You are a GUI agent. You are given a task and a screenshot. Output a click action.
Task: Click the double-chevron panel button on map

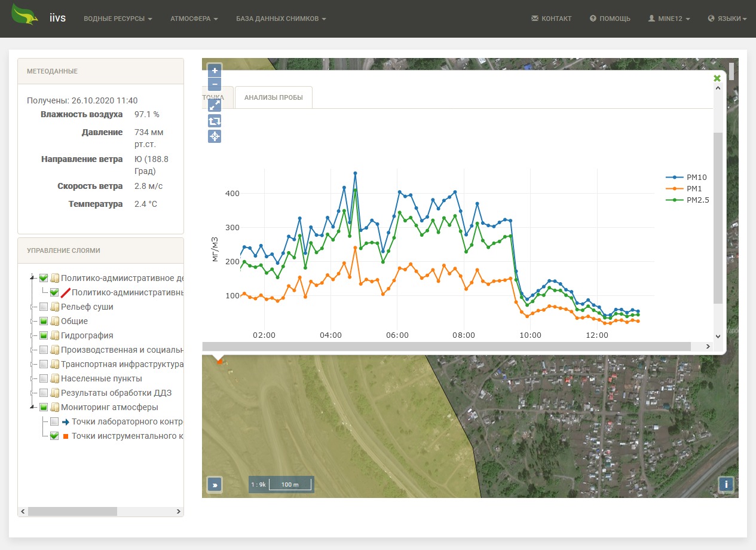[x=215, y=484]
